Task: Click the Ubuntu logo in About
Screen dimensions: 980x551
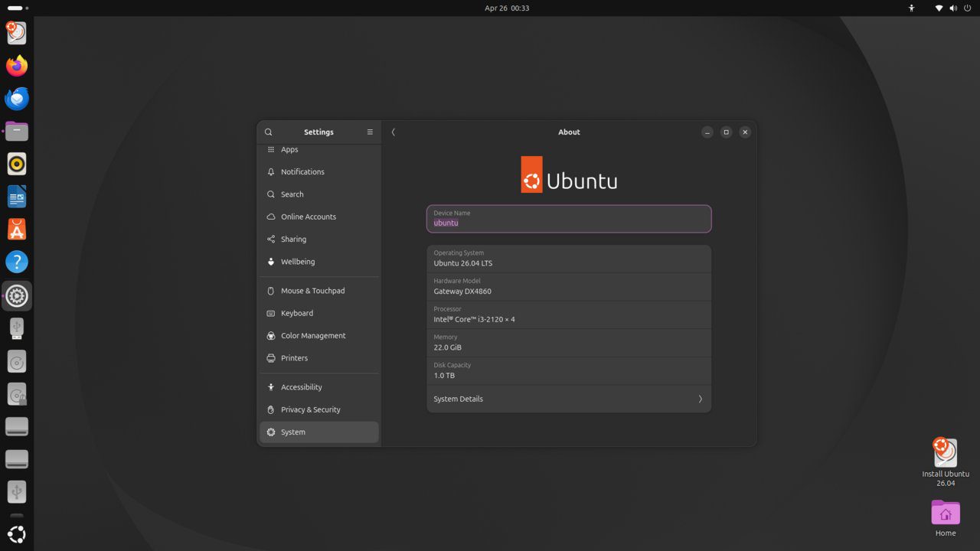Action: 569,174
